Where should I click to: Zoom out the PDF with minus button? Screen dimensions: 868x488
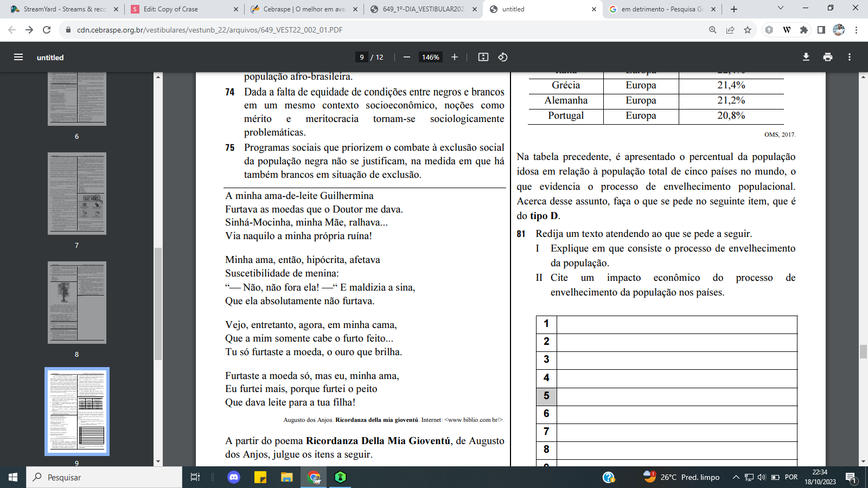tap(407, 57)
